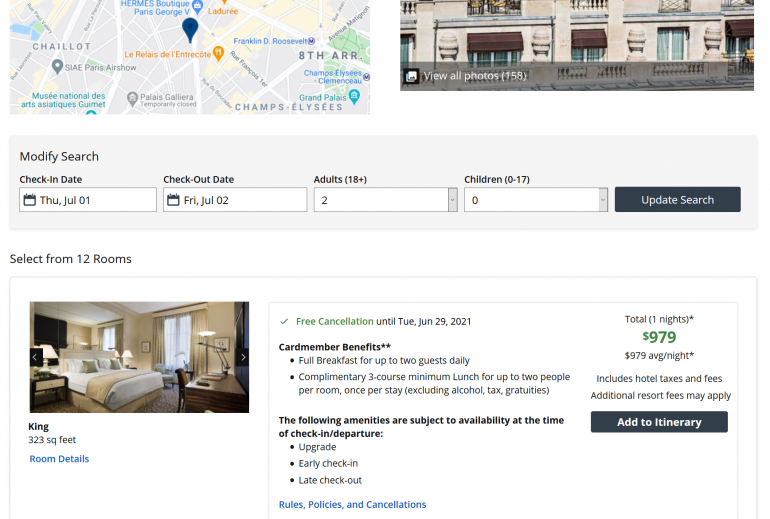The height and width of the screenshot is (519, 770).
Task: Show next King room photo with right arrow
Action: 243,357
